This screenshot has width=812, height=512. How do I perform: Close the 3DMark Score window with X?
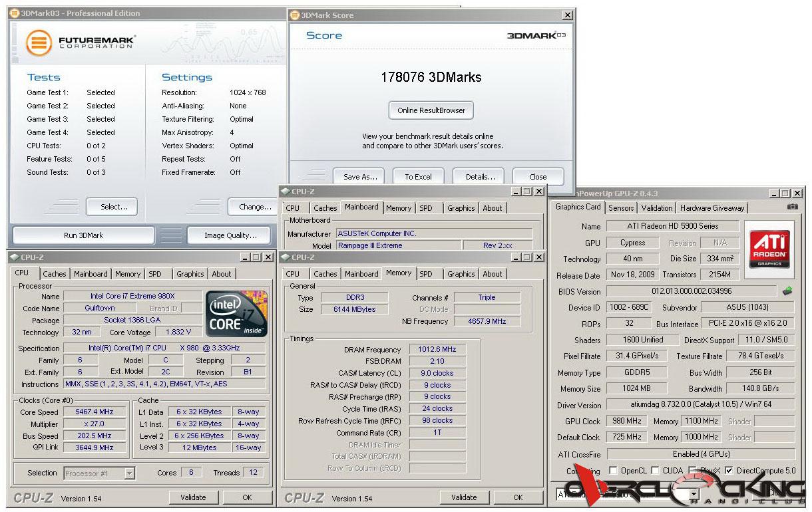pyautogui.click(x=567, y=15)
